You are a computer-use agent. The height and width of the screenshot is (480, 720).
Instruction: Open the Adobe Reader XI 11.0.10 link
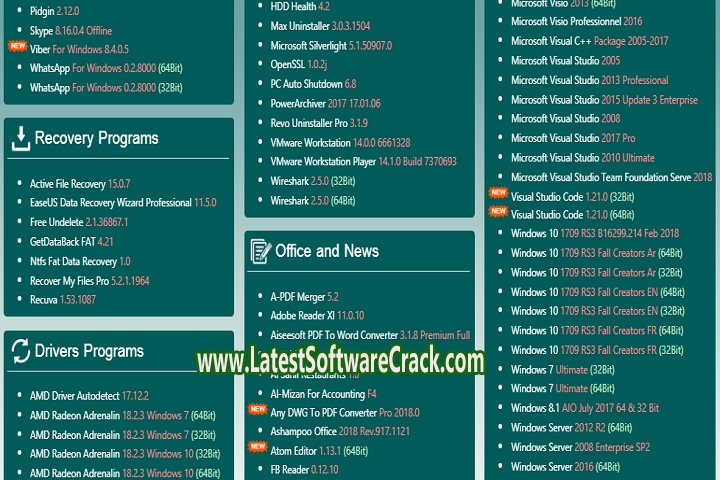click(x=316, y=316)
